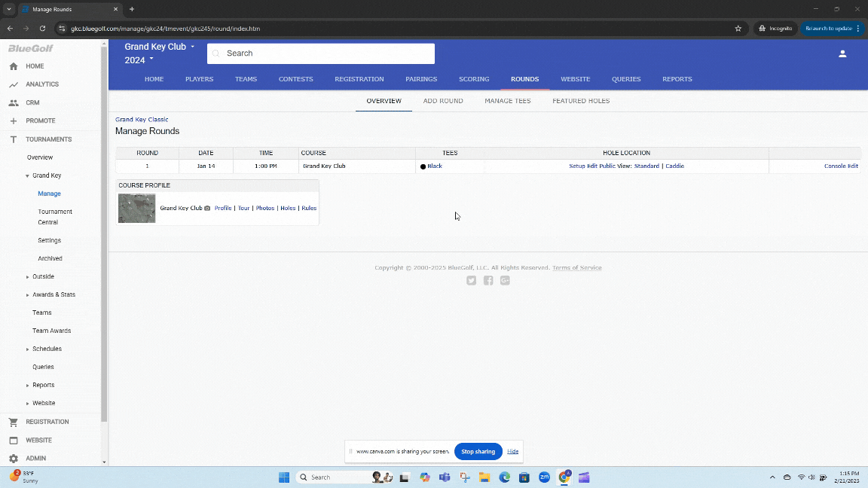This screenshot has height=488, width=868.
Task: Open the CRM people icon
Action: tap(14, 103)
